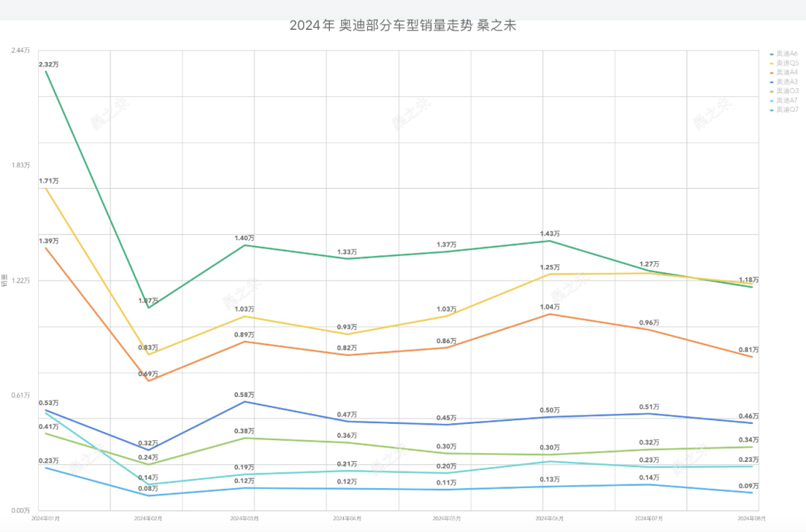The height and width of the screenshot is (532, 806).
Task: Click the 0.81万 A4 August data label
Action: [x=749, y=350]
